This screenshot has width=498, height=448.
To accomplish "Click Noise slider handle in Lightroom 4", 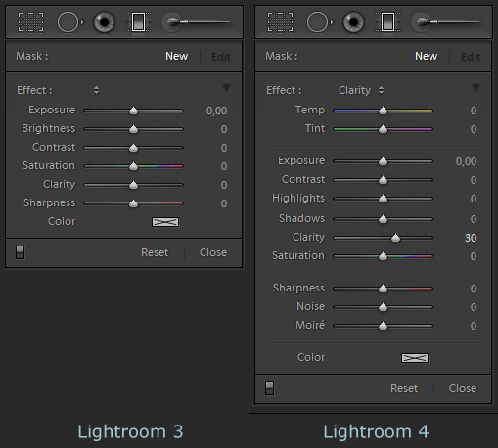I will coord(383,307).
